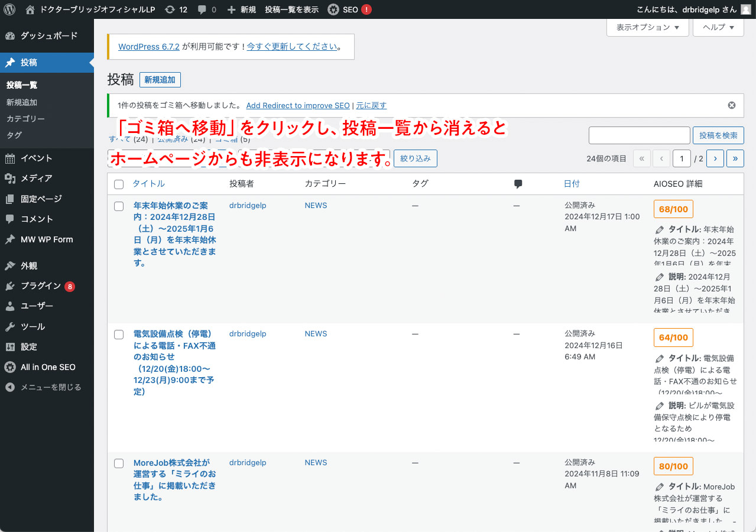This screenshot has width=756, height=532.
Task: Toggle the select-all checkbox in table header
Action: click(119, 184)
